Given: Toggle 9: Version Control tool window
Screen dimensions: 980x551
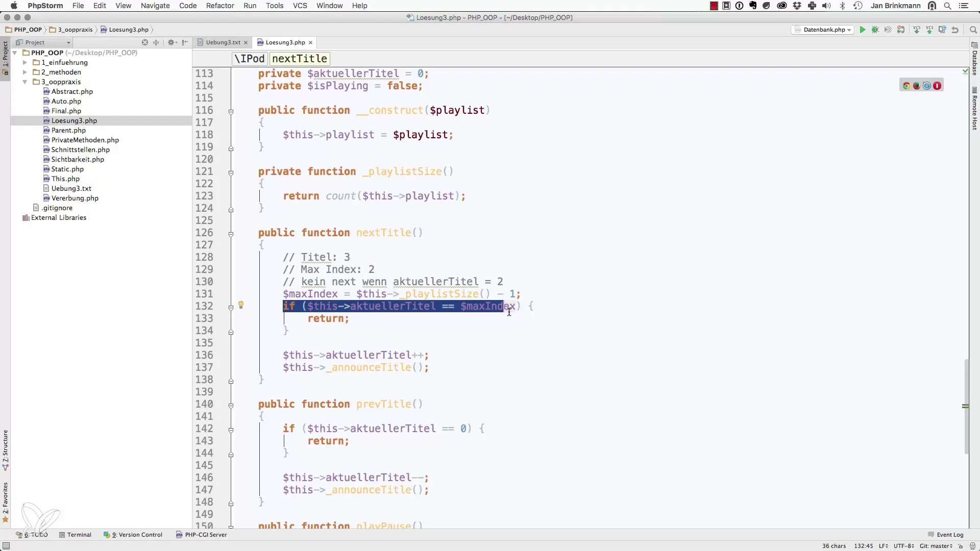Looking at the screenshot, I should point(133,535).
